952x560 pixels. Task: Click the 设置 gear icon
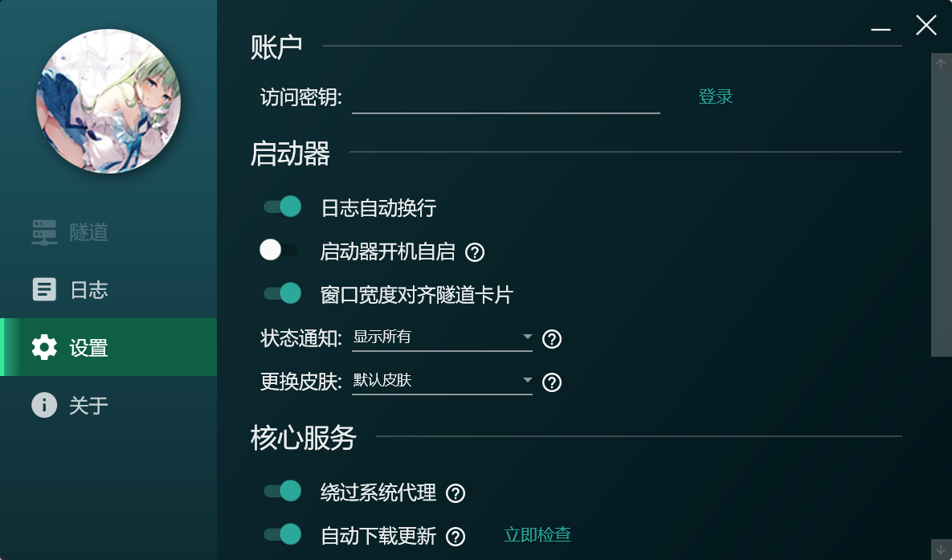pyautogui.click(x=44, y=347)
